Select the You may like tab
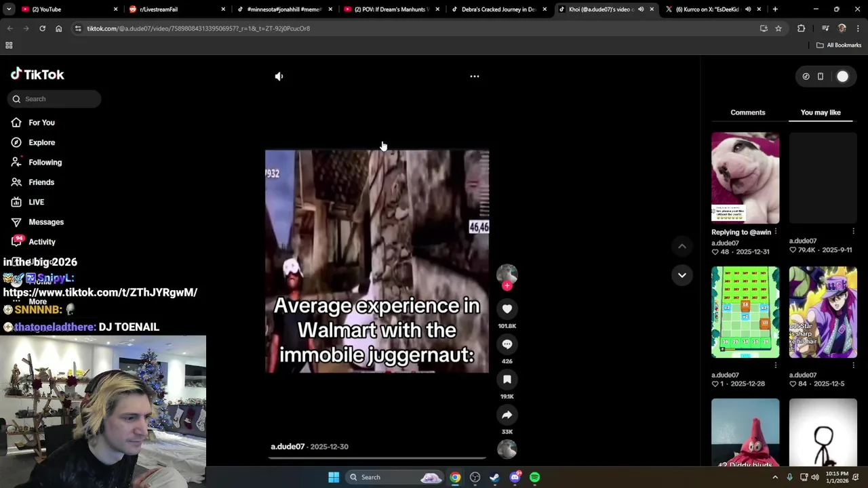 [x=821, y=113]
